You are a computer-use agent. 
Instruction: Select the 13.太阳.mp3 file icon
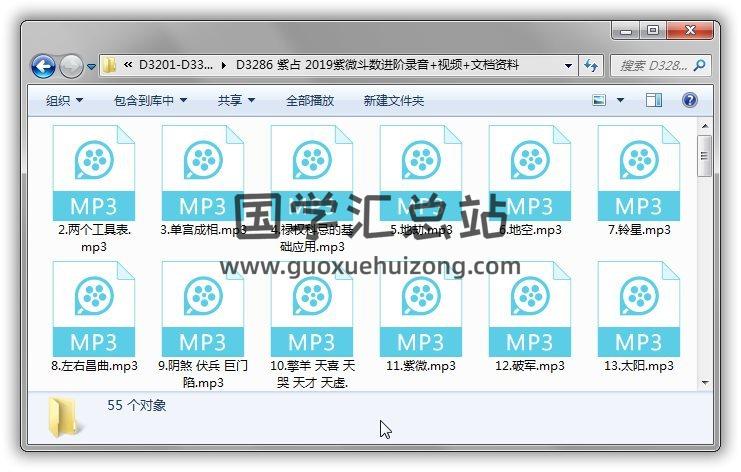(639, 309)
